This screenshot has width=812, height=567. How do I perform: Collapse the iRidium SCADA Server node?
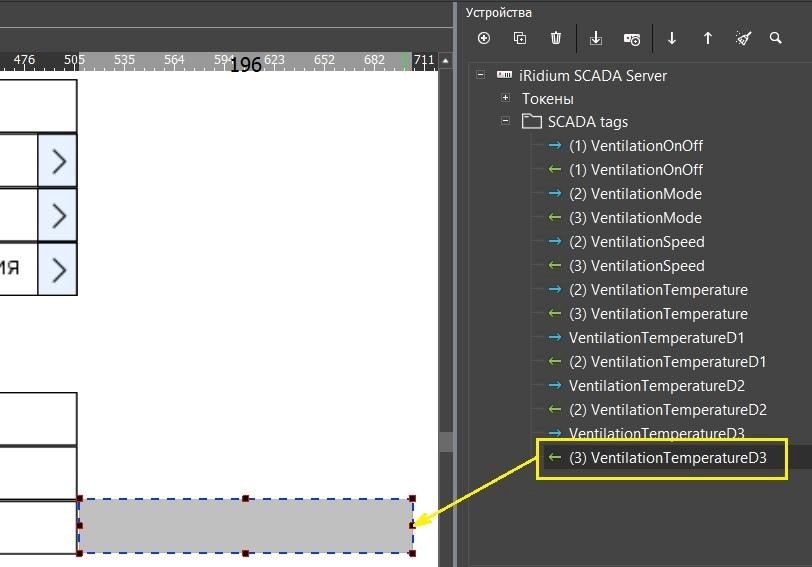pyautogui.click(x=482, y=75)
